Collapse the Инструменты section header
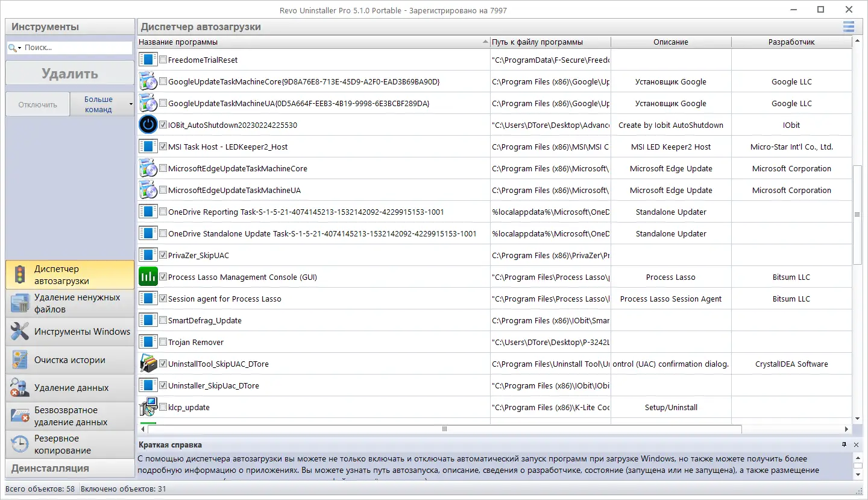Viewport: 868px width, 500px height. [70, 27]
